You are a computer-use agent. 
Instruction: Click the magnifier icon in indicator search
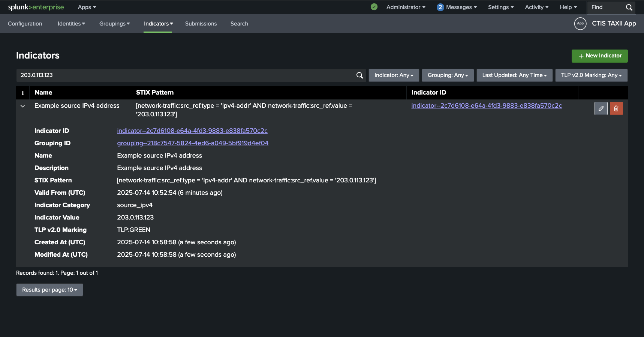359,75
